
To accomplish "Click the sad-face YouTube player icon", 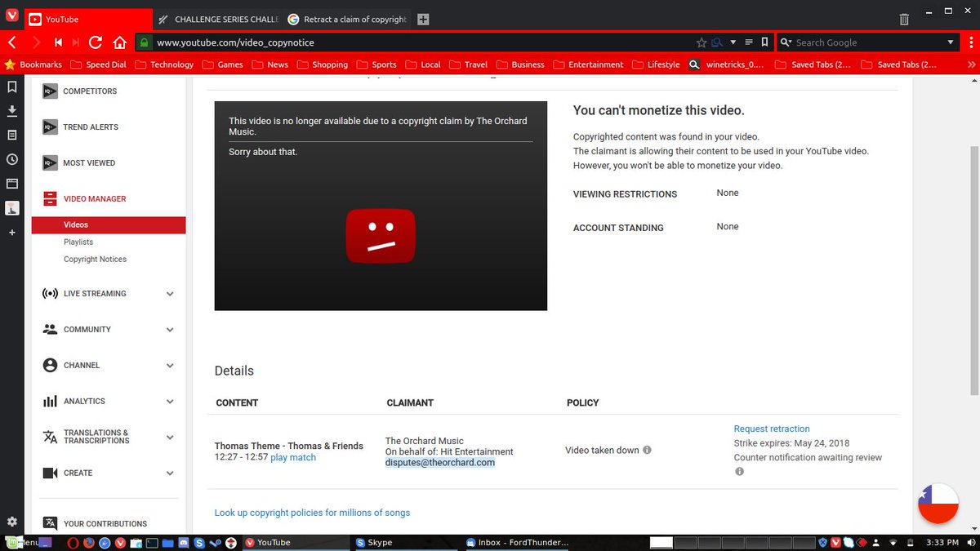I will click(x=381, y=237).
